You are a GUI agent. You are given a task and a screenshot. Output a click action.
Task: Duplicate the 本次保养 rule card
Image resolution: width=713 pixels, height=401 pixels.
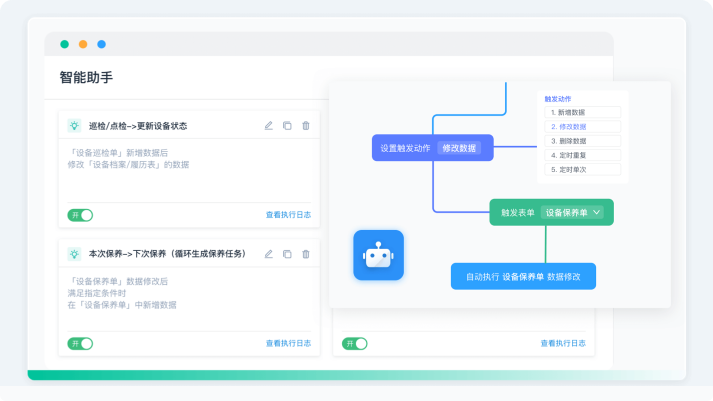pos(287,254)
